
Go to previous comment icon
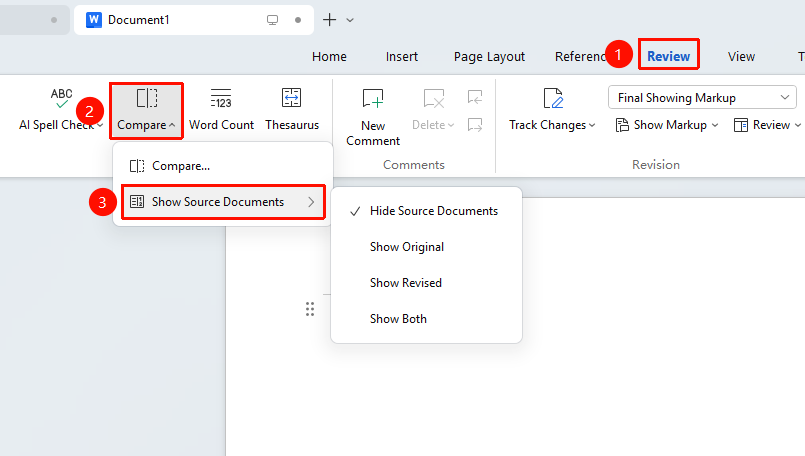pyautogui.click(x=475, y=97)
